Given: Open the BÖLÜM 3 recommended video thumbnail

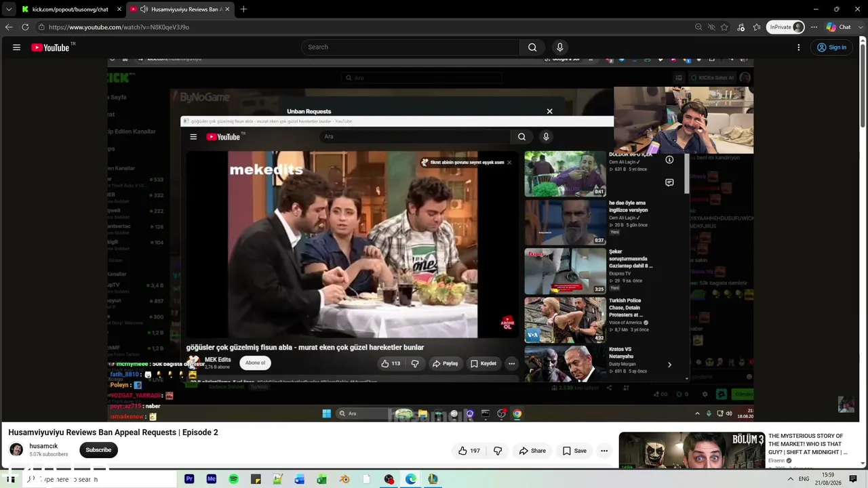Looking at the screenshot, I should tap(692, 450).
